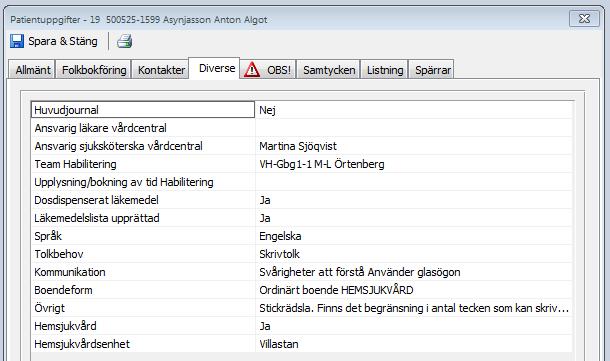
Task: Open the Folkbokföring tab
Action: (94, 70)
